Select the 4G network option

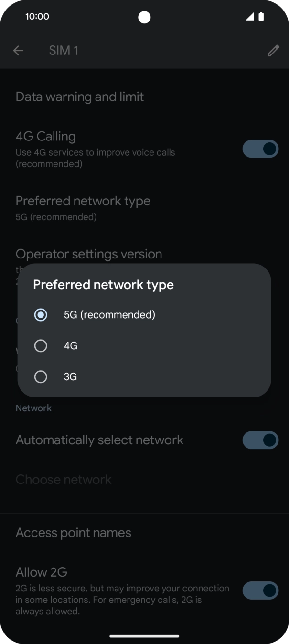[x=41, y=345]
